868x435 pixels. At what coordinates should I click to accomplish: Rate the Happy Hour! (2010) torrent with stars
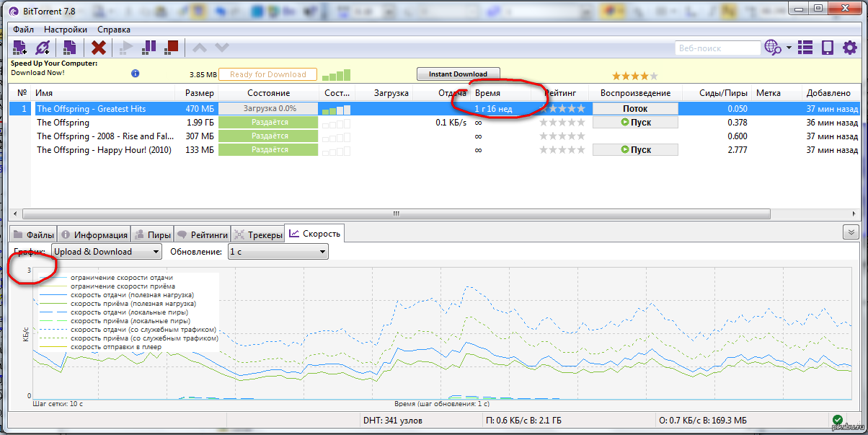(x=563, y=150)
